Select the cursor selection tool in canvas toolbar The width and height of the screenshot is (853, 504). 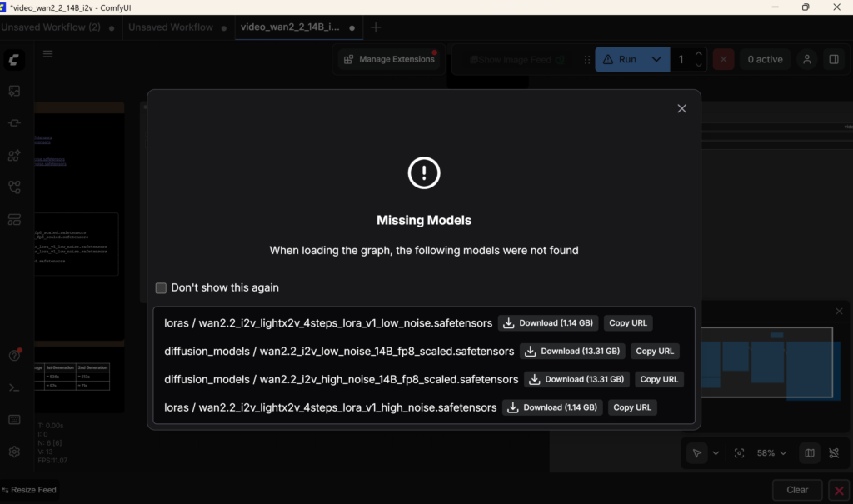point(697,452)
